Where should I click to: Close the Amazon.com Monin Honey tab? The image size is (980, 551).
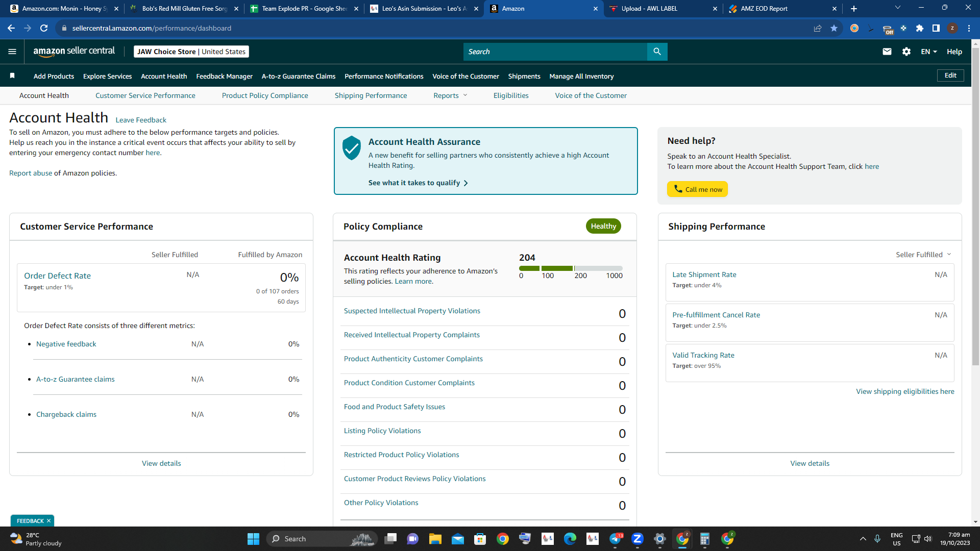tap(116, 9)
